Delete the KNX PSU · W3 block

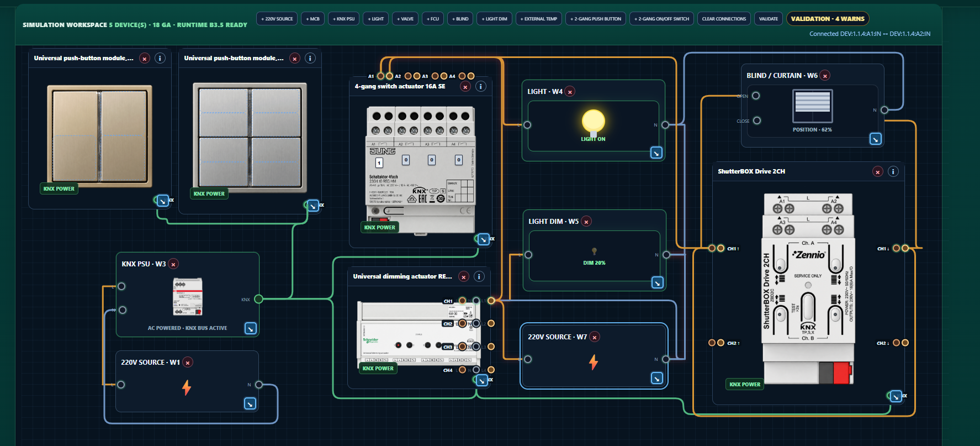(173, 264)
